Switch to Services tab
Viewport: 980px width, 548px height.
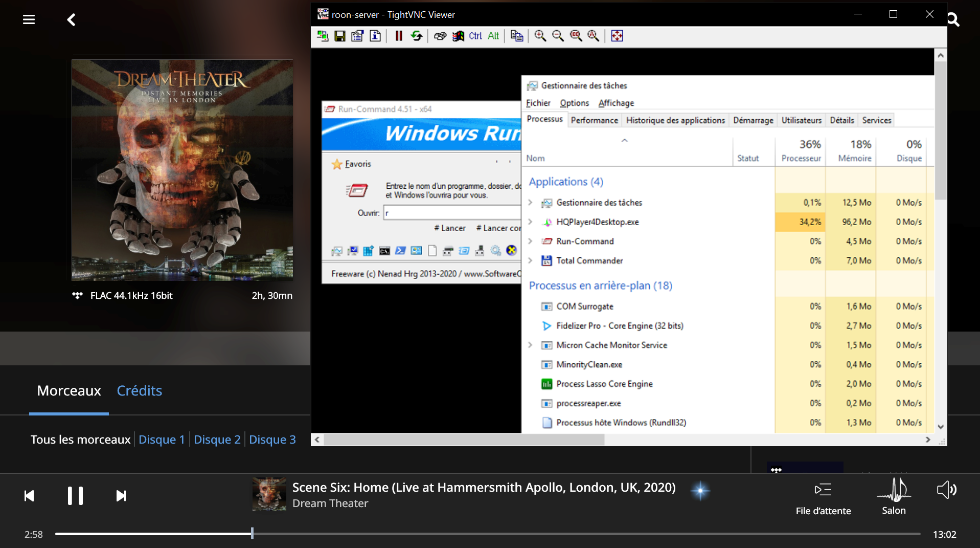coord(876,120)
